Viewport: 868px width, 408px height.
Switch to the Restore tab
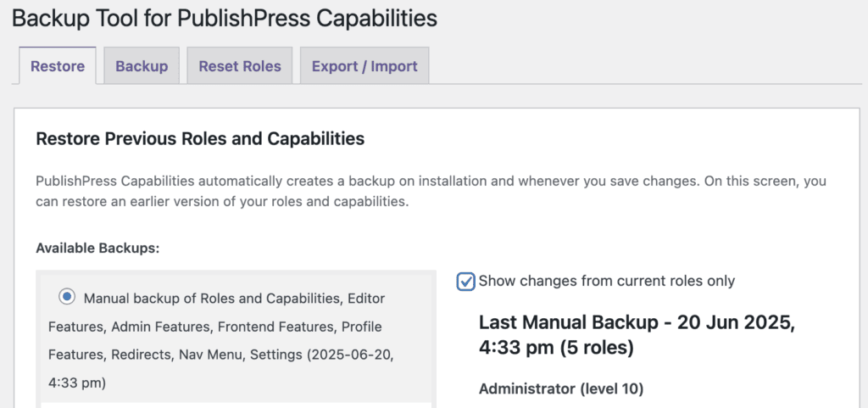pyautogui.click(x=58, y=66)
